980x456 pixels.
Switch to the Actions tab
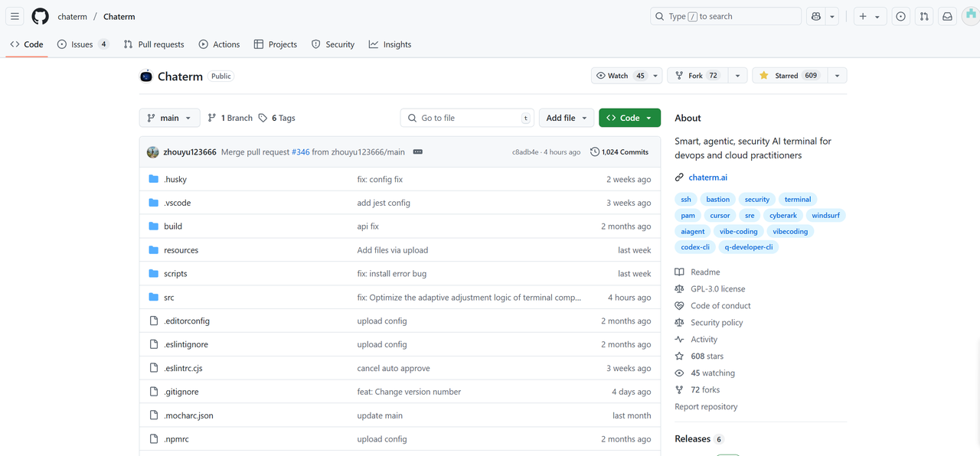pyautogui.click(x=219, y=44)
